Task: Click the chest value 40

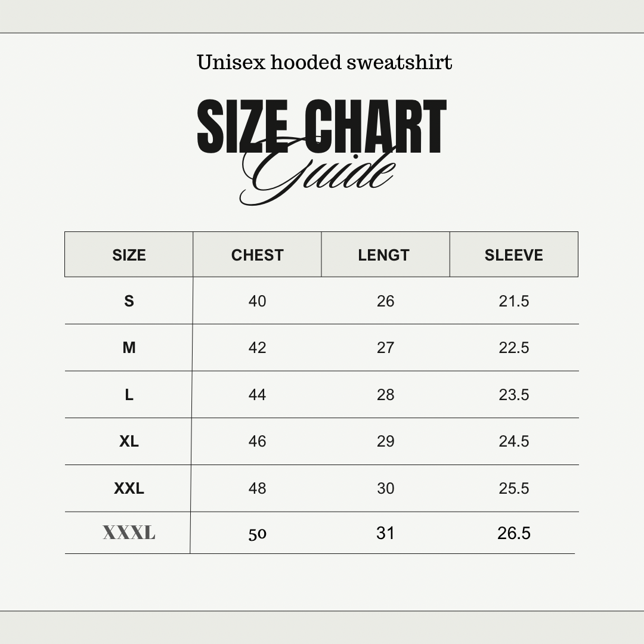Action: tap(257, 301)
